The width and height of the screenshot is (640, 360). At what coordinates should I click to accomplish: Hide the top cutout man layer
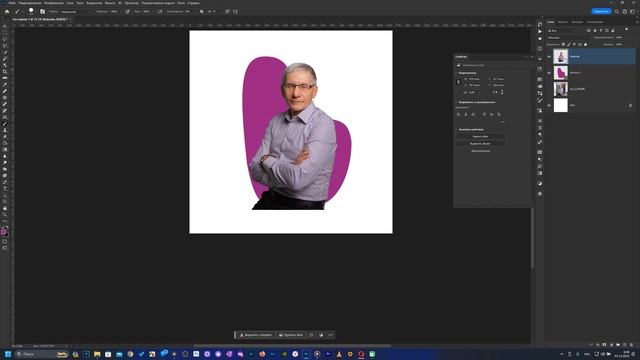point(549,57)
